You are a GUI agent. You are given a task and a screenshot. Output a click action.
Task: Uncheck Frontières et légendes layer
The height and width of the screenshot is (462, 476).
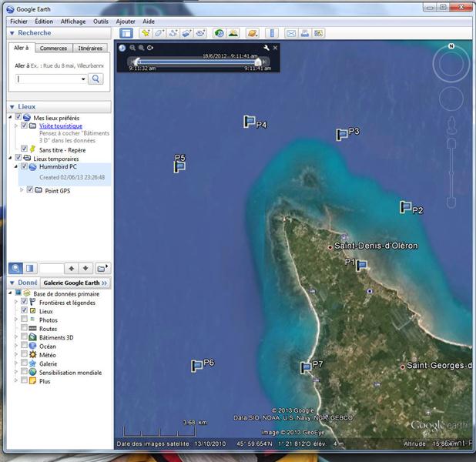click(24, 301)
